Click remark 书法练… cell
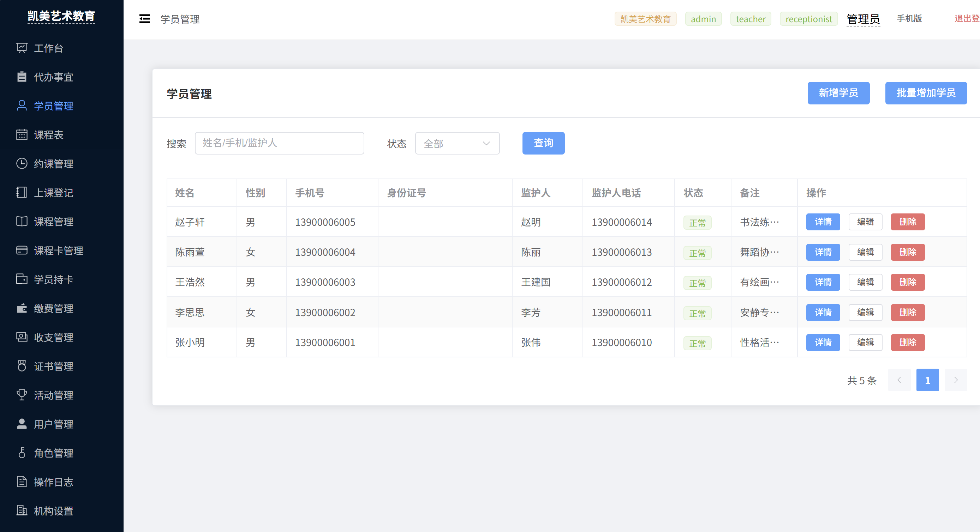Screen dimensions: 980x532 (x=760, y=222)
